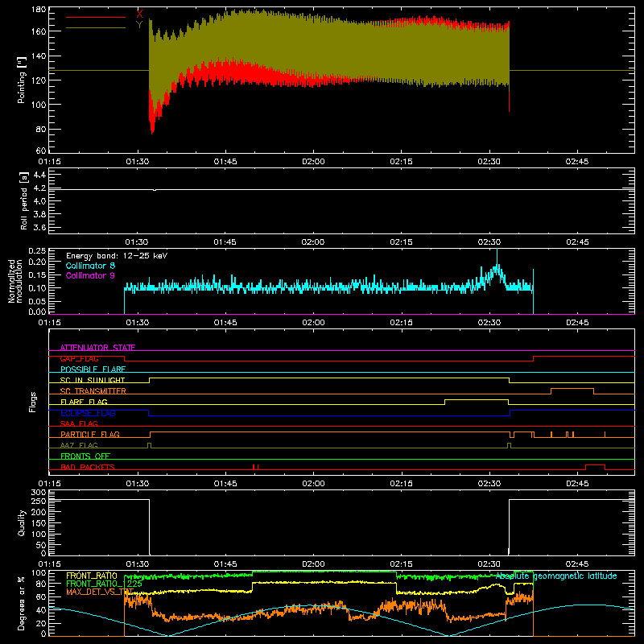Click the raised SC_TRANSMITTER segment near 02:43
This screenshot has width=644, height=644.
pos(572,389)
